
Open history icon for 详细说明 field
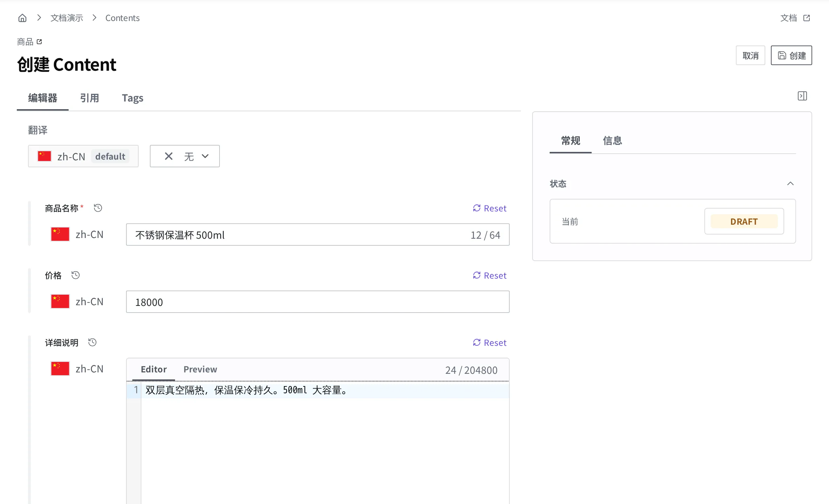92,342
